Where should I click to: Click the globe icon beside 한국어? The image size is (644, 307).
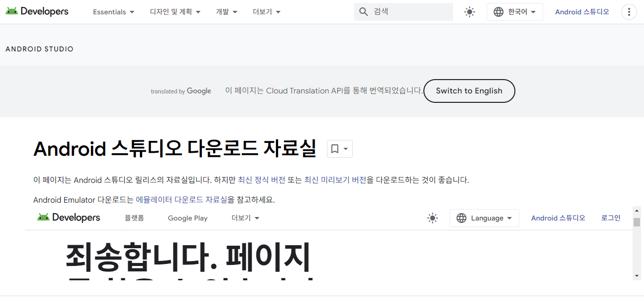tap(499, 12)
